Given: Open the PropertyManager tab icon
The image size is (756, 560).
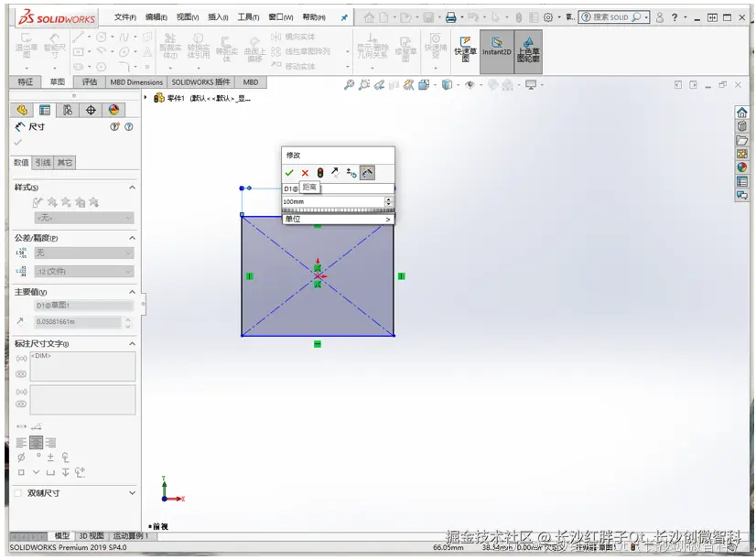Looking at the screenshot, I should (x=45, y=111).
